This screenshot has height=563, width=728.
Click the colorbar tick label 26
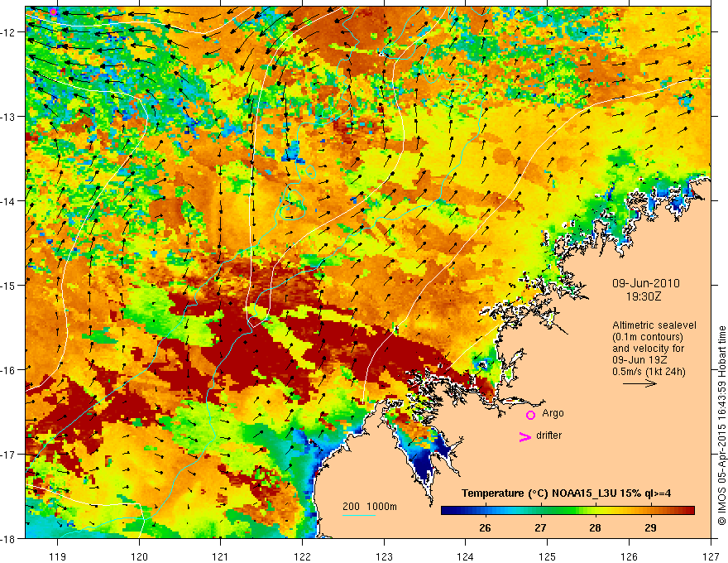click(x=485, y=527)
